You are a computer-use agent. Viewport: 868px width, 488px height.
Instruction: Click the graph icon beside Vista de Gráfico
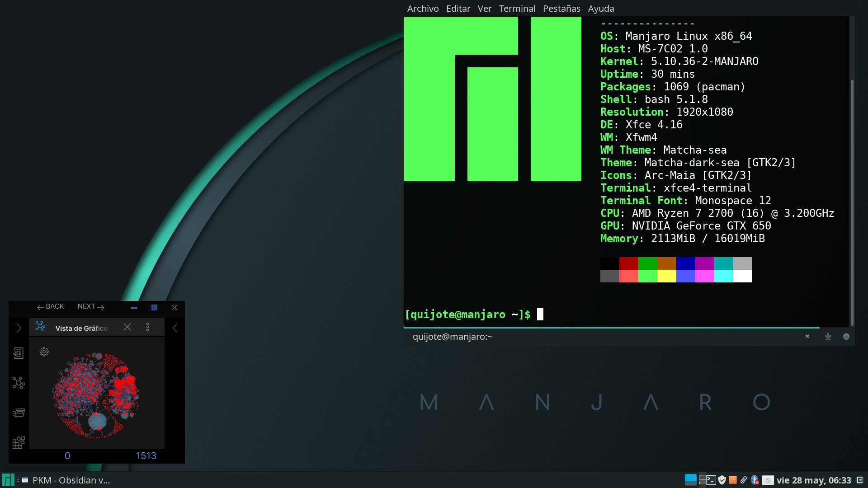click(40, 326)
